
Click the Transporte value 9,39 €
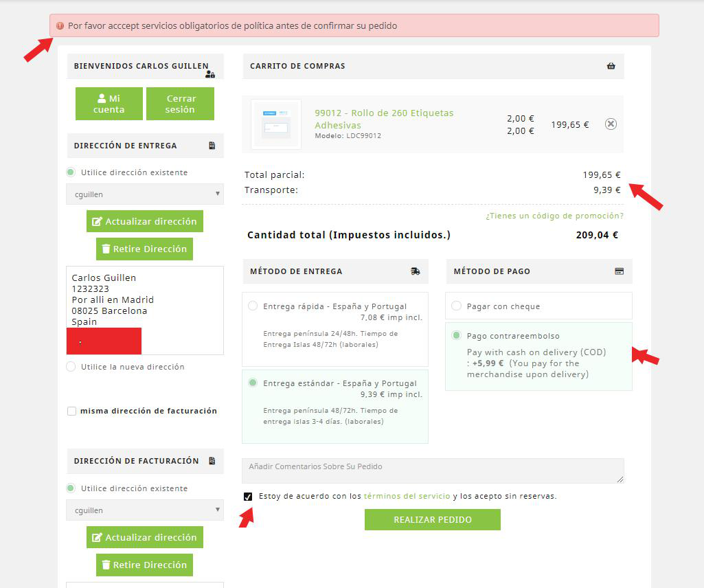tap(607, 190)
